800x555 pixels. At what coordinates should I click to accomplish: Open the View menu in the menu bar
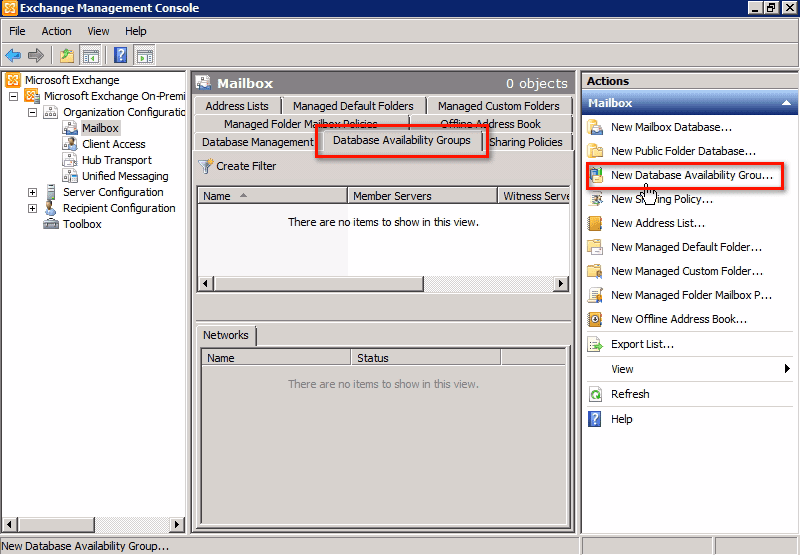(x=98, y=31)
